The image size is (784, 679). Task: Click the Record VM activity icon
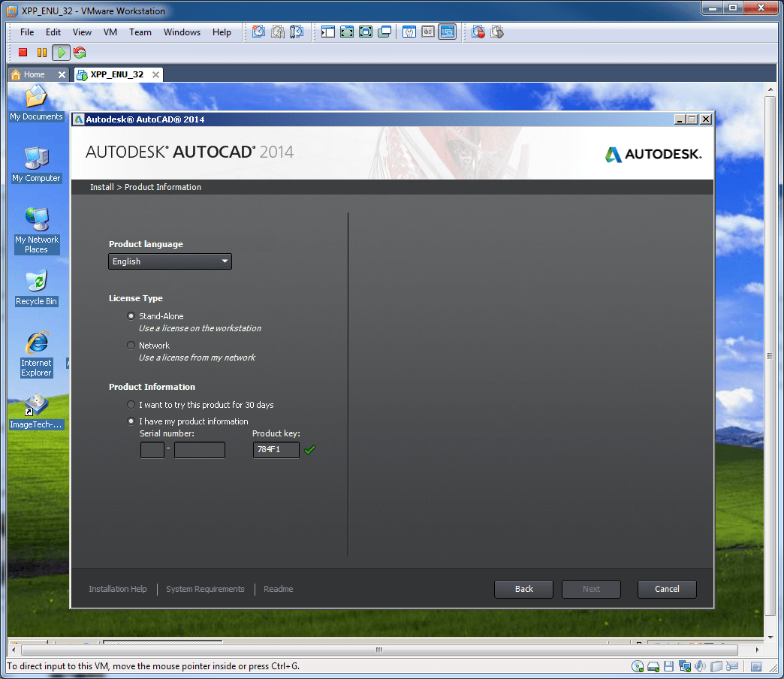tap(478, 32)
